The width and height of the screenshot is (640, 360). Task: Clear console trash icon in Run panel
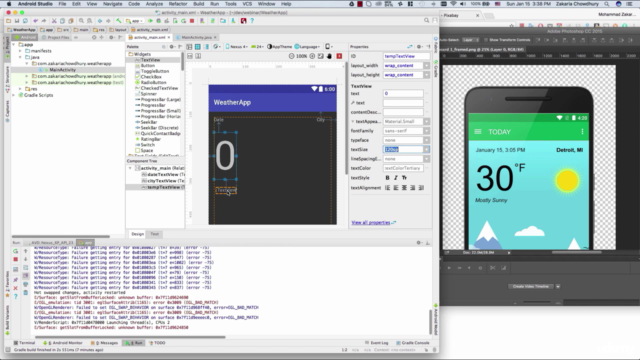(25, 292)
